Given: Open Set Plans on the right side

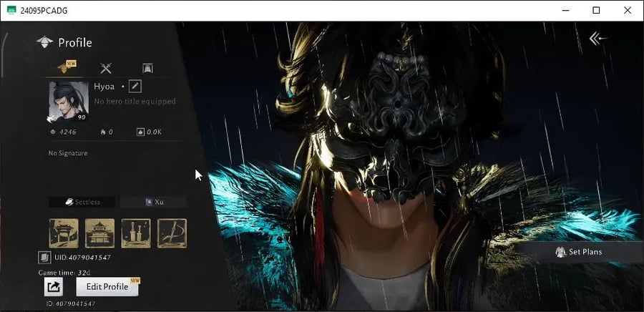Looking at the screenshot, I should coord(579,252).
